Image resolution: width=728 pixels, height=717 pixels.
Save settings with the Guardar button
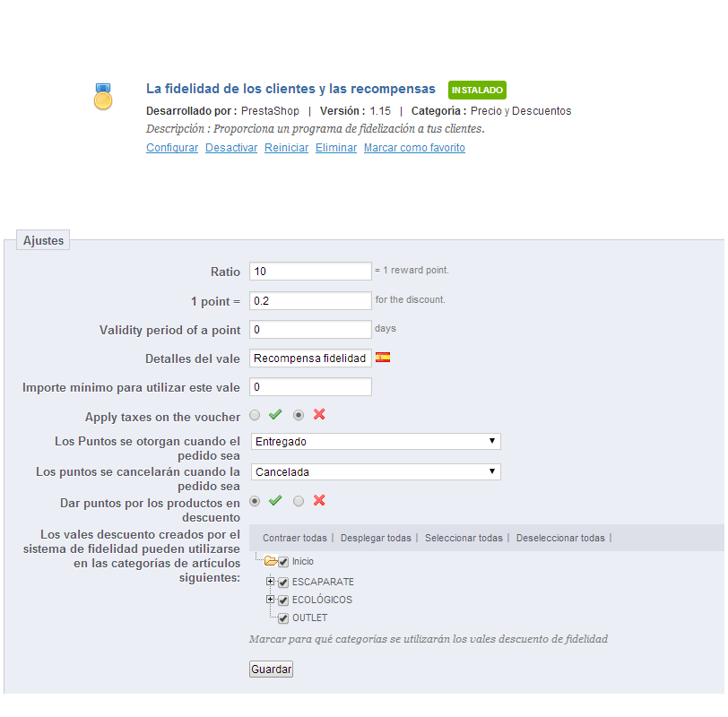[x=271, y=669]
